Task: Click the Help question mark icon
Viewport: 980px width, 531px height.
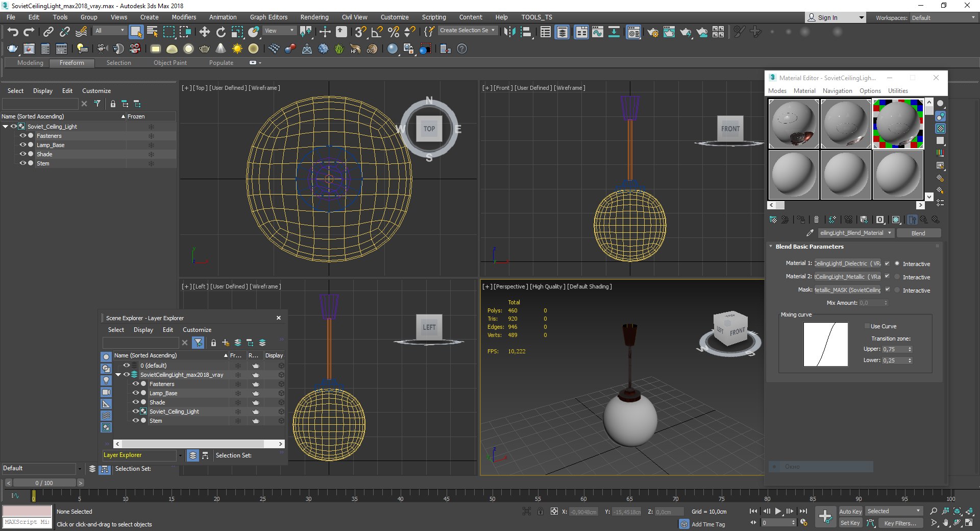Action: click(462, 49)
